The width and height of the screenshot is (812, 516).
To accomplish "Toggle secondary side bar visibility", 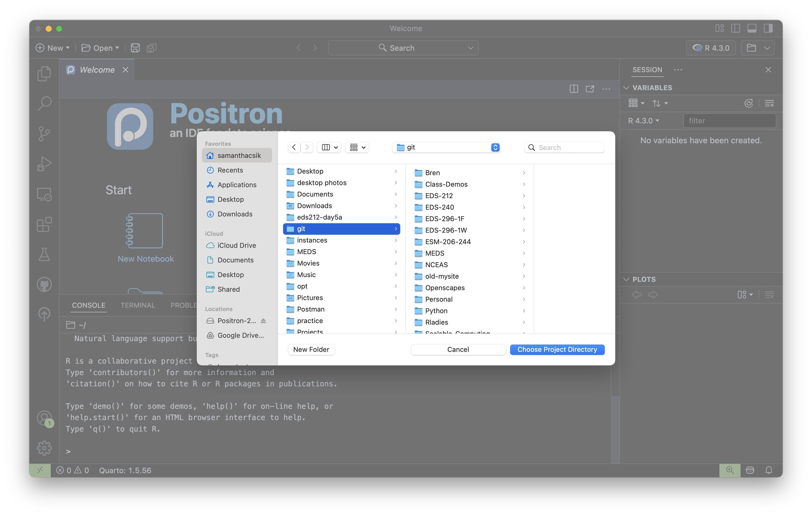I will (768, 28).
